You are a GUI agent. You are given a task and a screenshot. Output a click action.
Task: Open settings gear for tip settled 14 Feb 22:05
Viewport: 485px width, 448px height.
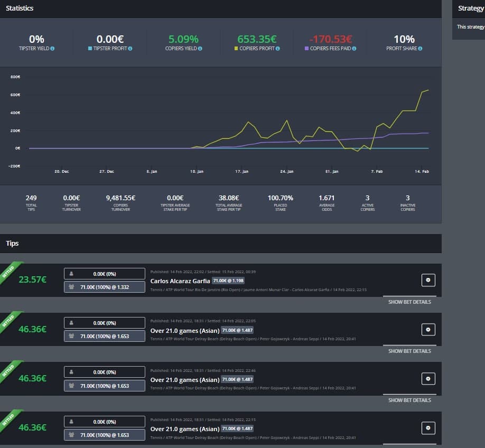[x=428, y=330]
